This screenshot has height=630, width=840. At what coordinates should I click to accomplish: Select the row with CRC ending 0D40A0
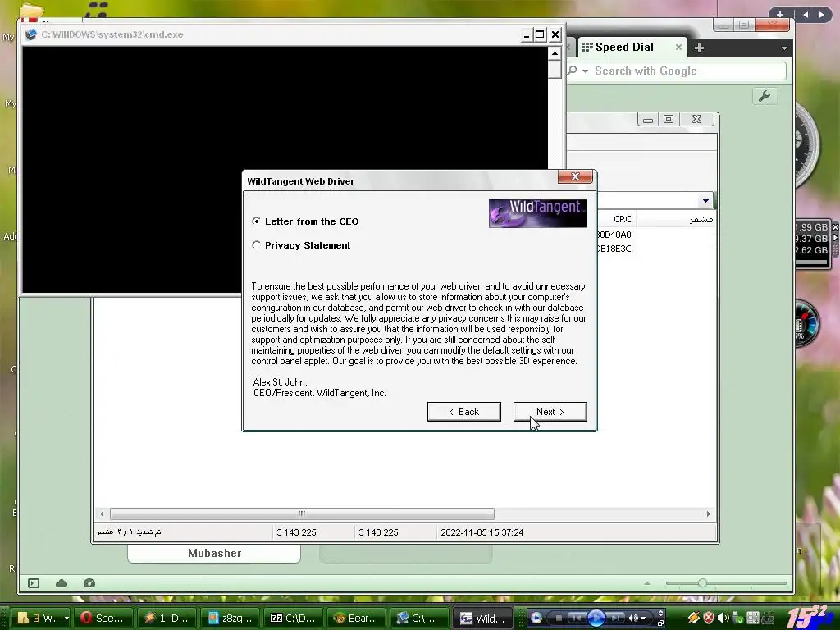657,235
